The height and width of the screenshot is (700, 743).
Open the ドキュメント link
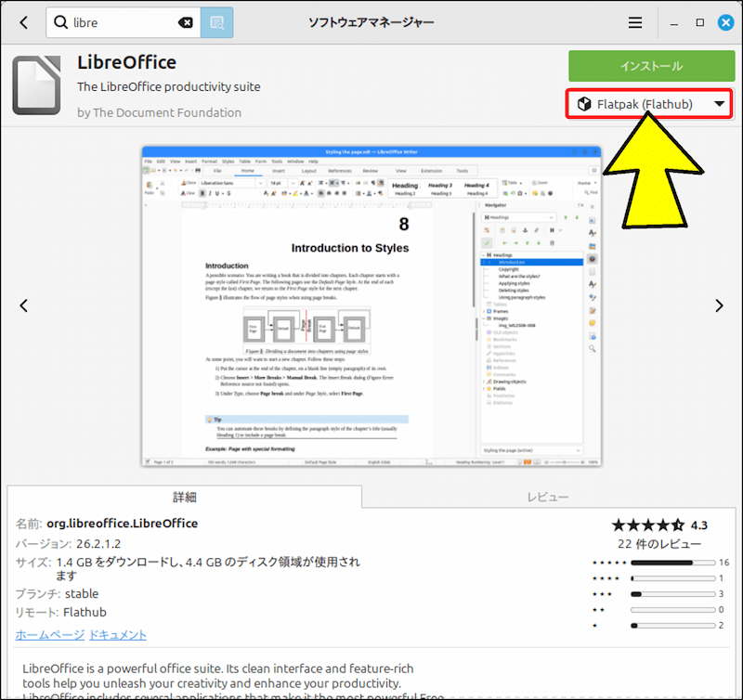pyautogui.click(x=117, y=635)
